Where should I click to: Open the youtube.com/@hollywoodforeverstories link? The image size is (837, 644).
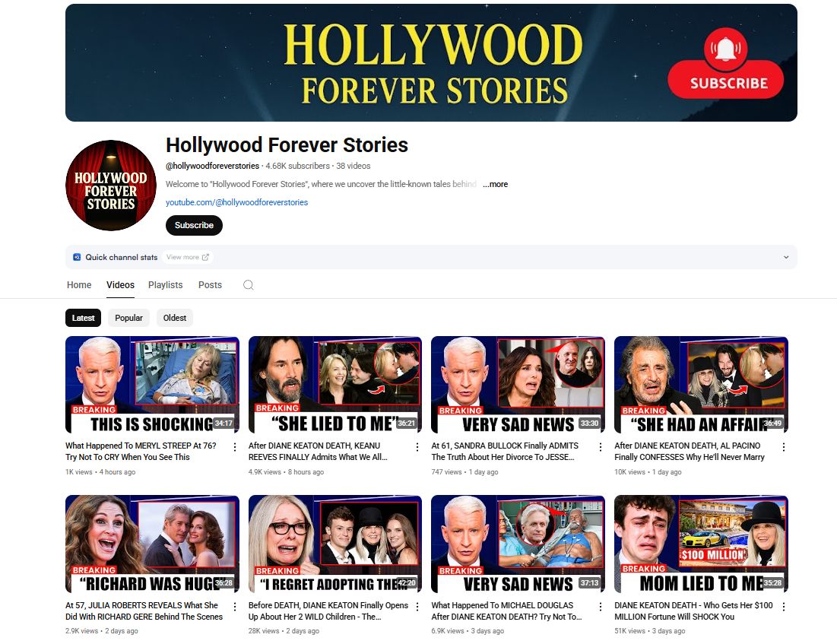[236, 202]
